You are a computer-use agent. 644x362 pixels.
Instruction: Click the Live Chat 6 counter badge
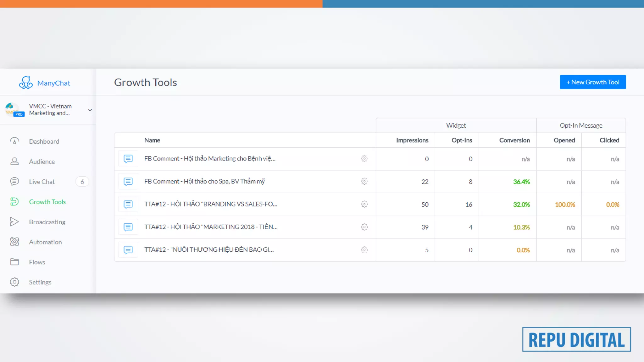coord(82,182)
